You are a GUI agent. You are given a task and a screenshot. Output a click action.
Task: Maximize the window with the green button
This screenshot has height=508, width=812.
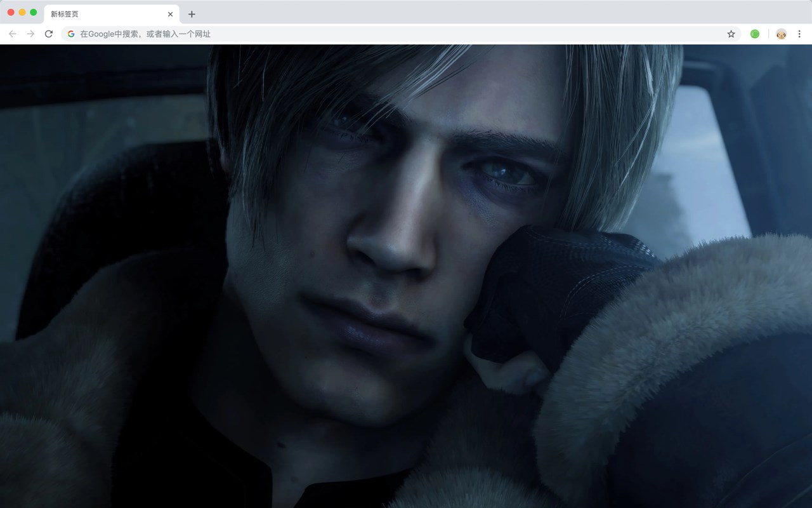(33, 12)
